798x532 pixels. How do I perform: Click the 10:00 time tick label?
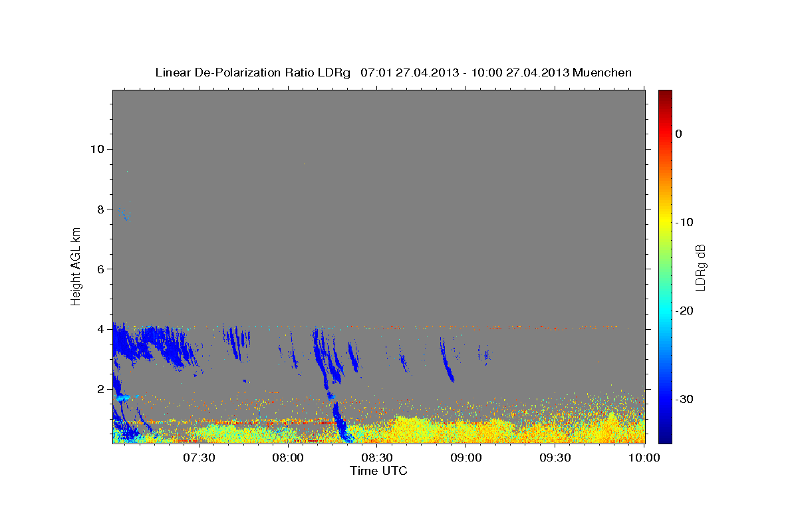click(x=644, y=458)
